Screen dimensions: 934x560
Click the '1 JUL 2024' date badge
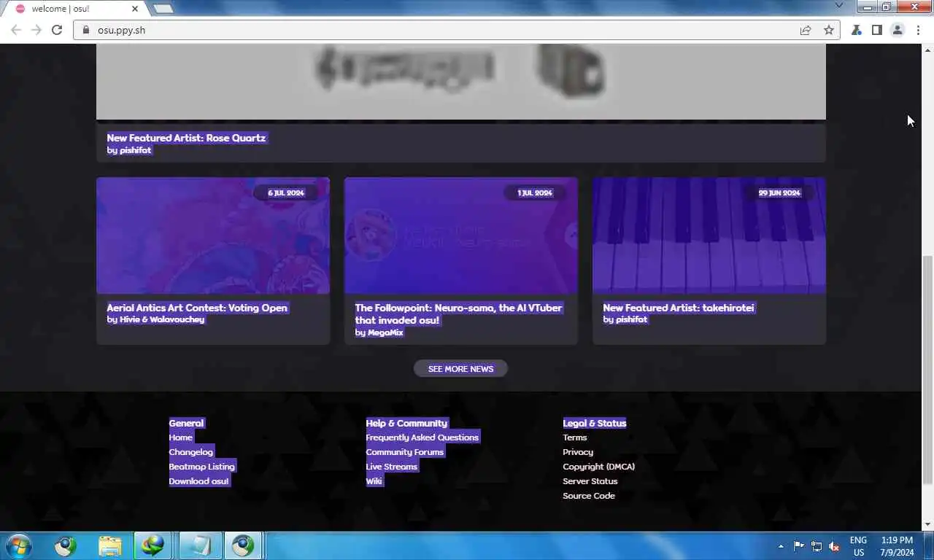535,192
